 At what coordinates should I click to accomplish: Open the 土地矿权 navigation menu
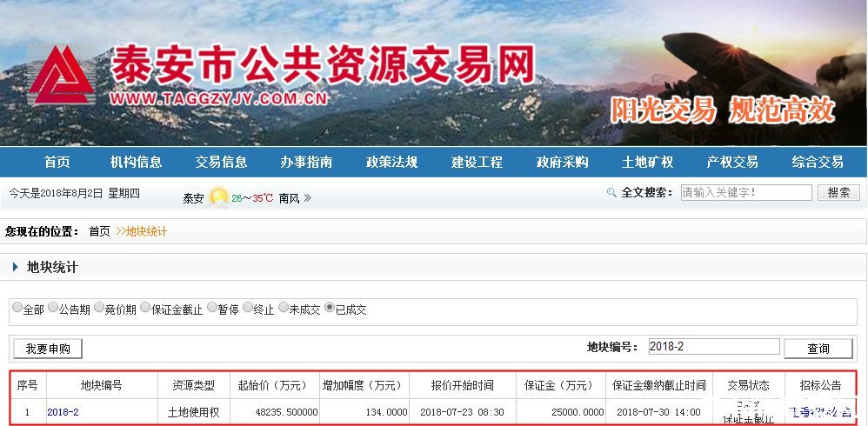[647, 162]
